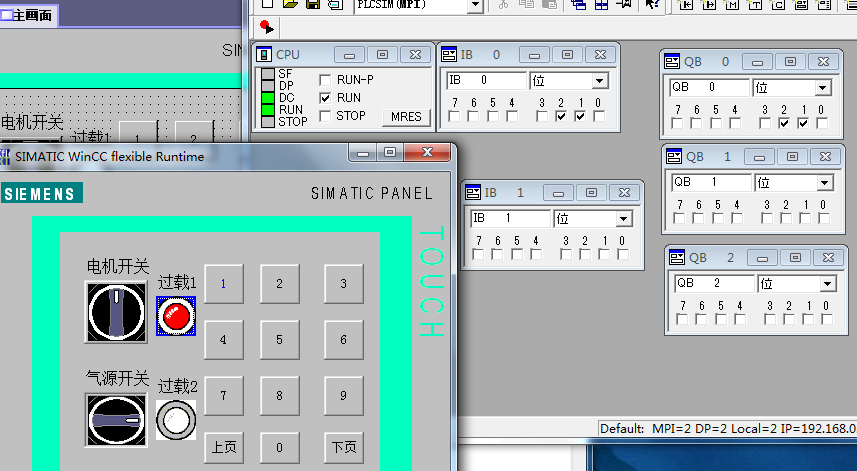
Task: Turn the 气源开关 rotary switch
Action: click(x=116, y=420)
